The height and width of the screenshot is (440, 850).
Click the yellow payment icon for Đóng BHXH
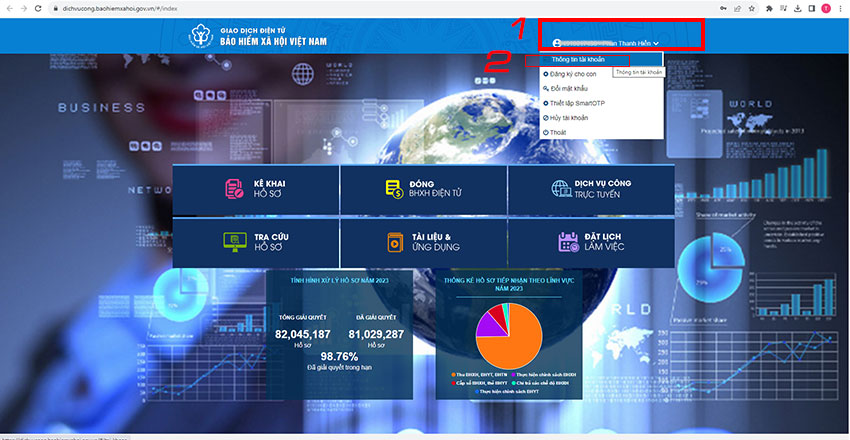coord(394,189)
